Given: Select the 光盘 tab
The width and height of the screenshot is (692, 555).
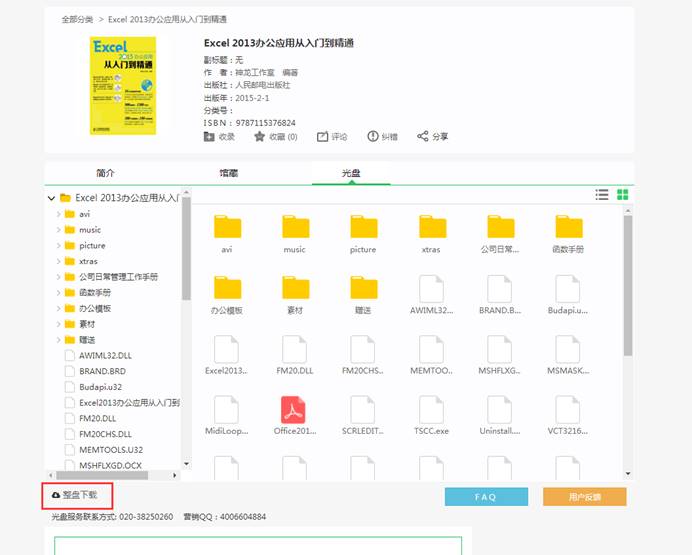Looking at the screenshot, I should tap(351, 173).
